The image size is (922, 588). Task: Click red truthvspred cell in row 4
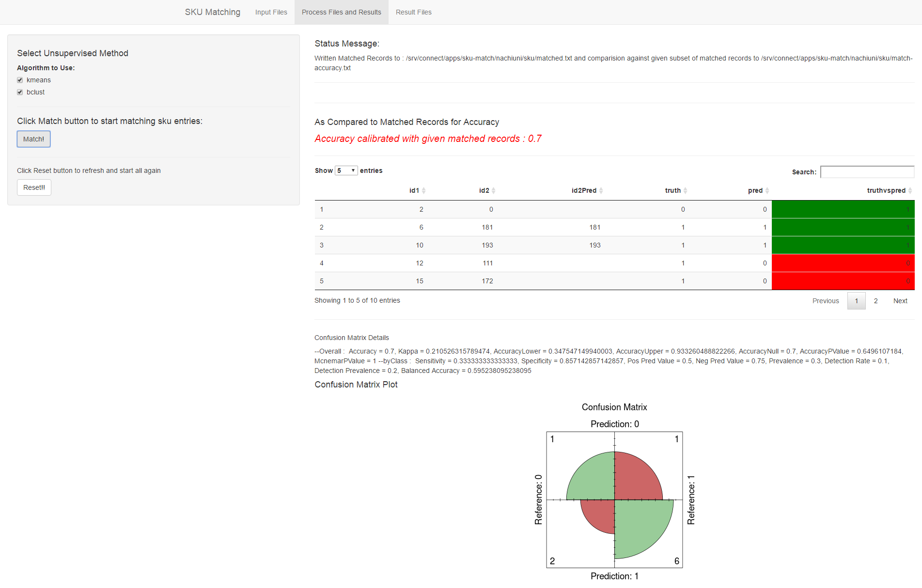click(x=843, y=263)
